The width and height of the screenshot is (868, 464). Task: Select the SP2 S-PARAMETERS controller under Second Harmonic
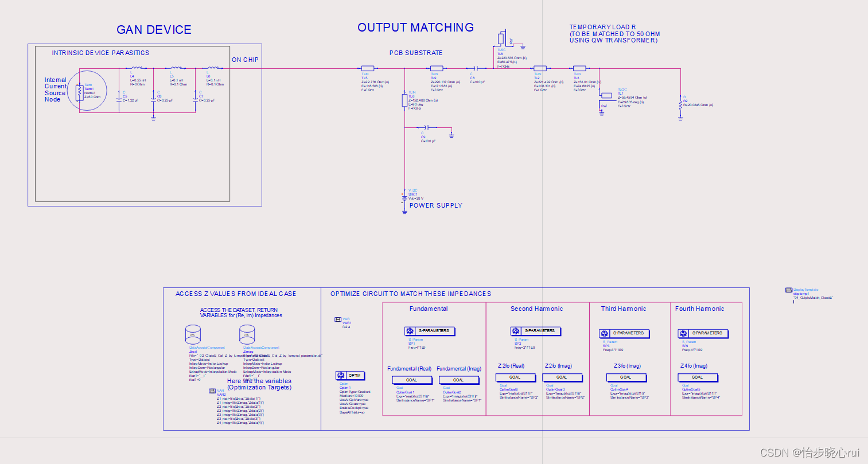(x=536, y=331)
